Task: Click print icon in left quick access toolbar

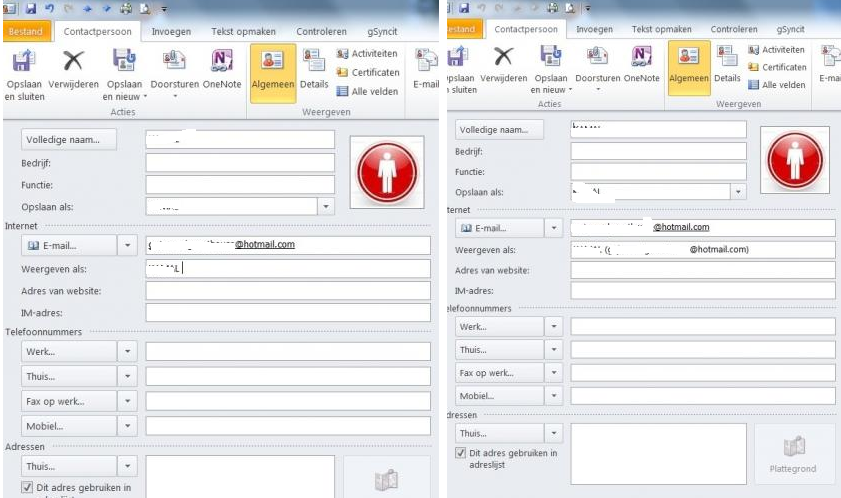Action: pyautogui.click(x=126, y=8)
